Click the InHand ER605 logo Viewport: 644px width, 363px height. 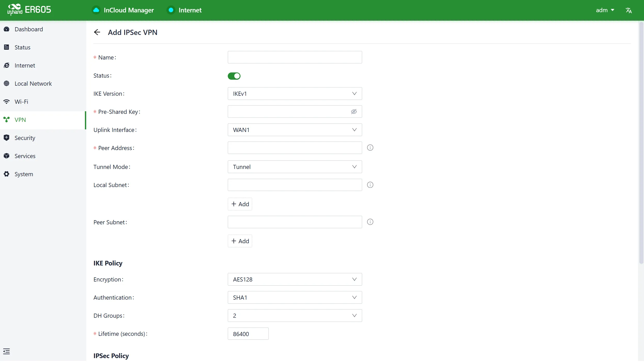tap(29, 10)
